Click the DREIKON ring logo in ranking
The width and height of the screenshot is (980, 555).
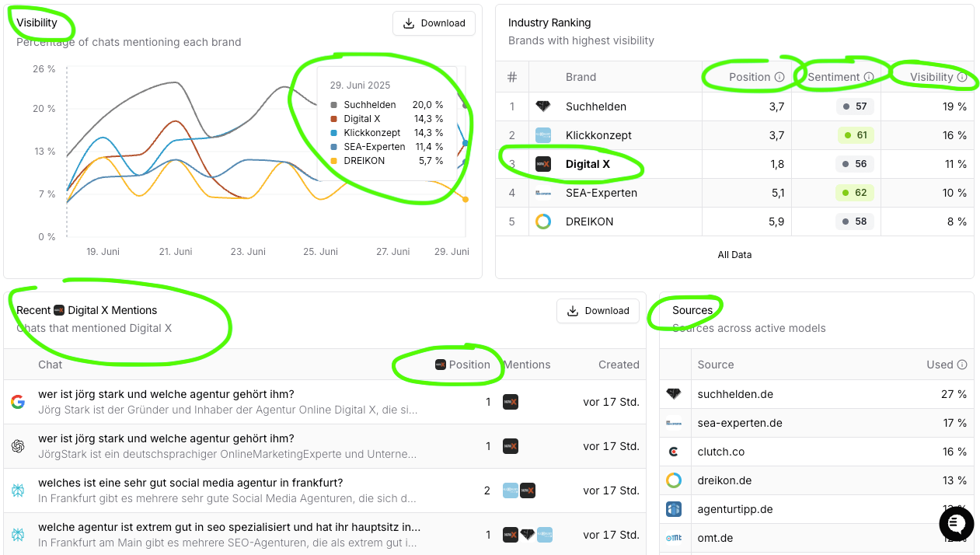(x=543, y=222)
